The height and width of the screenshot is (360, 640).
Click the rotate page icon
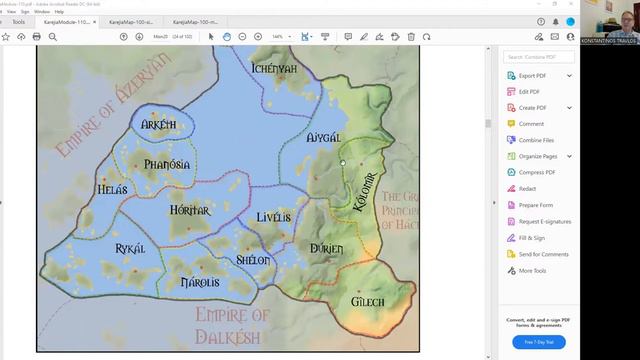point(427,37)
